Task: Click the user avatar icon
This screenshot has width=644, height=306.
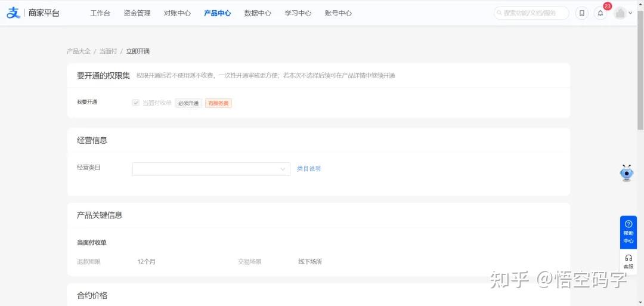Action: (620, 13)
